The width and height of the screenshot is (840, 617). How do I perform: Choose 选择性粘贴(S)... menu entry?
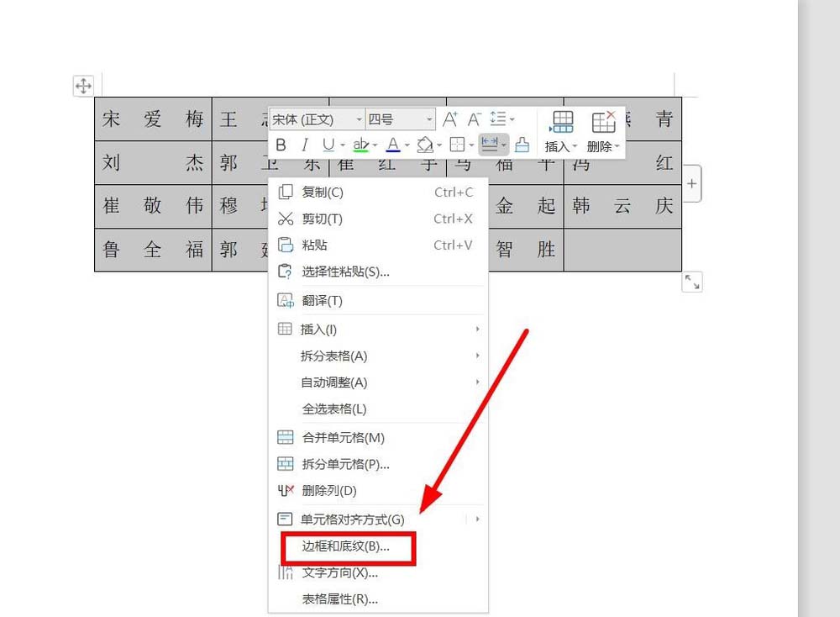pyautogui.click(x=378, y=272)
